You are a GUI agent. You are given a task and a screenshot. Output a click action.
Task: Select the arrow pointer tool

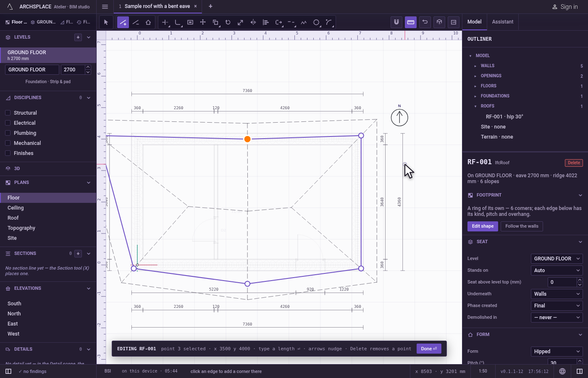pos(106,22)
